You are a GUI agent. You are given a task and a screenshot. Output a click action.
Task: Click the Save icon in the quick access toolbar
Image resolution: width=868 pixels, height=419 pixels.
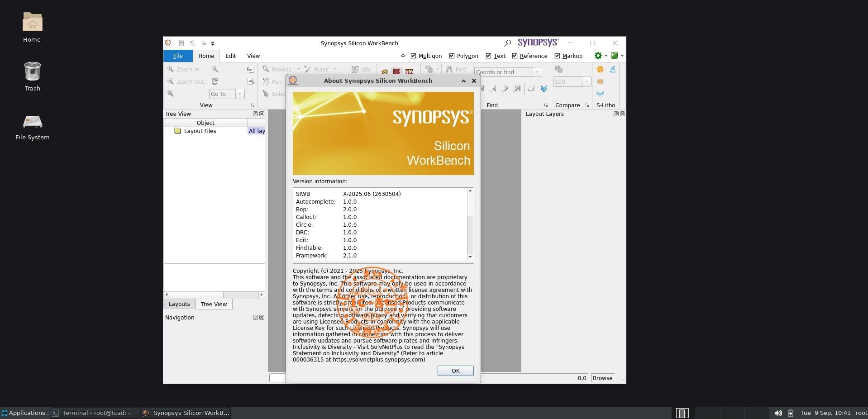[181, 43]
